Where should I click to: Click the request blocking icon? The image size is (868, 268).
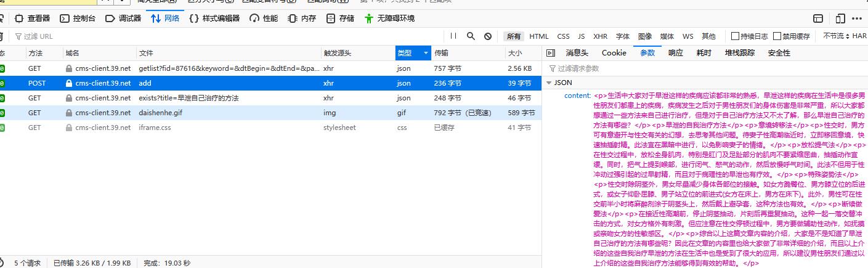click(x=488, y=36)
